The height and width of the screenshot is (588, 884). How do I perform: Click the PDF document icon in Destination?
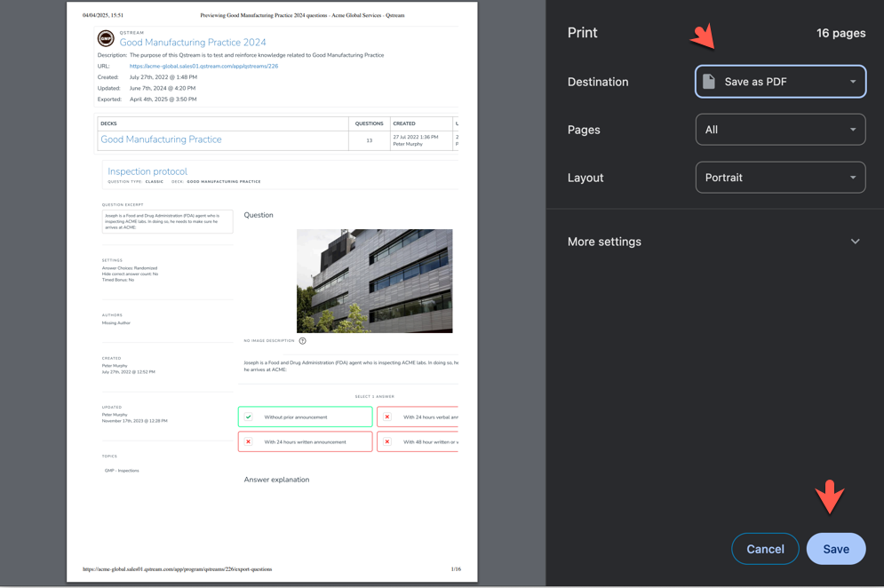709,82
